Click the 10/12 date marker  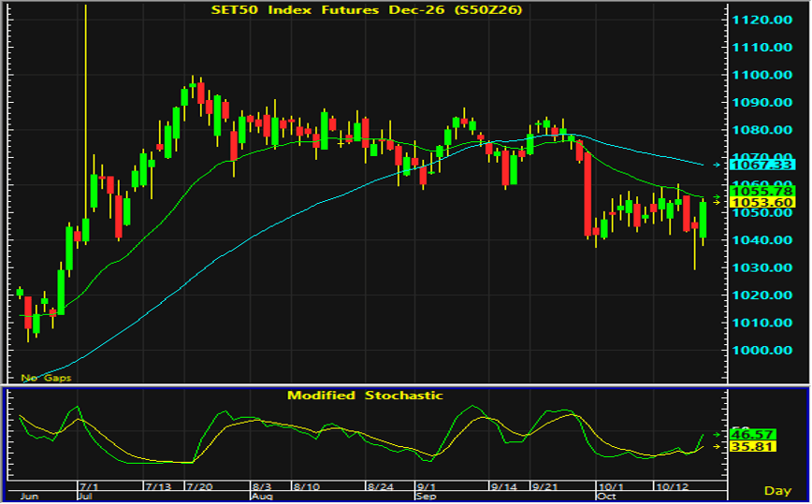click(672, 487)
